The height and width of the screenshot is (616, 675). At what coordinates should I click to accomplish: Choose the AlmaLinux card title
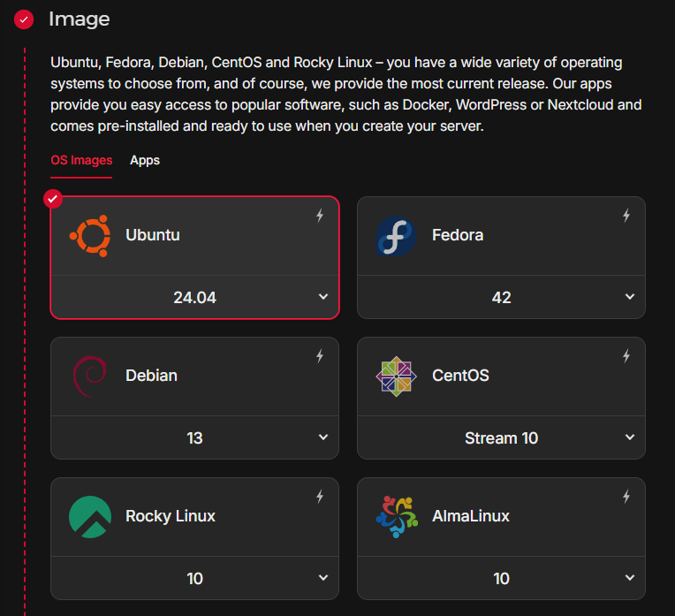tap(471, 516)
